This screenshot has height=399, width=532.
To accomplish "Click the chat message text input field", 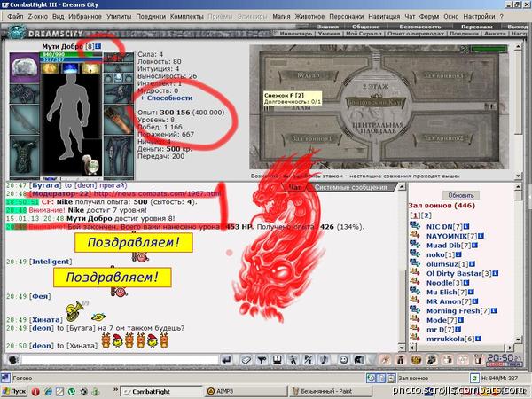I will point(120,360).
